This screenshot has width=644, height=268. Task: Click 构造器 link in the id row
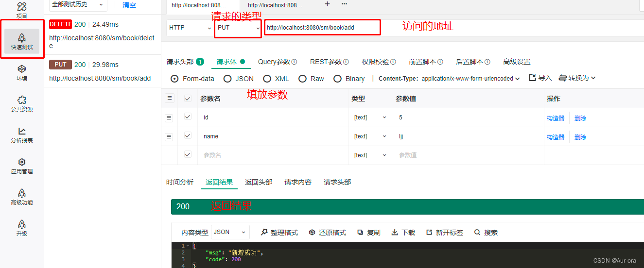(x=556, y=118)
